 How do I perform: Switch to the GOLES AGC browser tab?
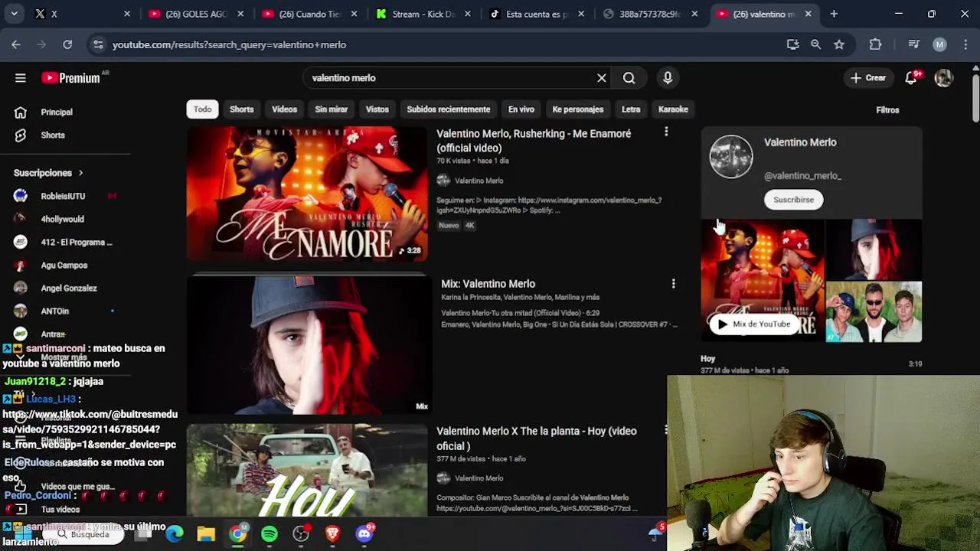coord(195,14)
